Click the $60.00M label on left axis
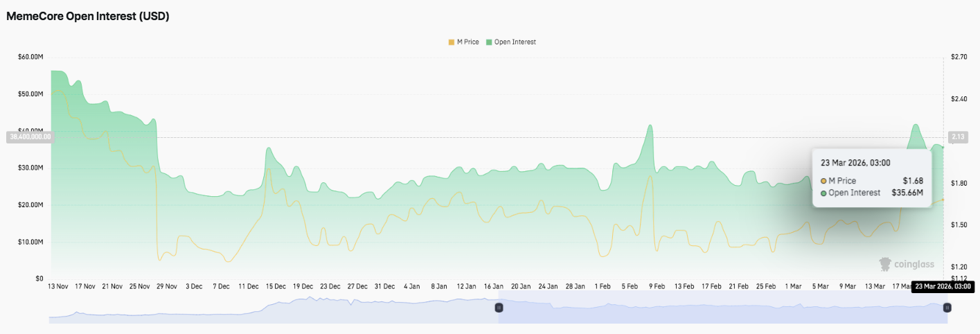 click(x=30, y=57)
